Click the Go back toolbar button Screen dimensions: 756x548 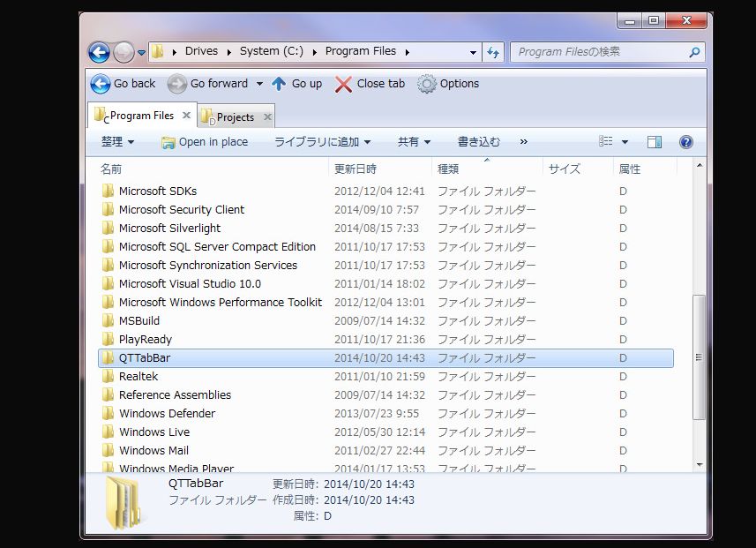pyautogui.click(x=123, y=84)
